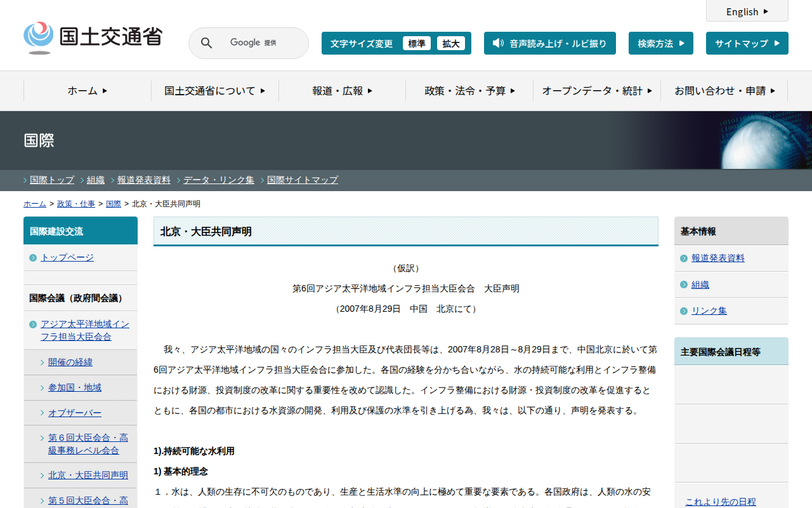Image resolution: width=812 pixels, height=508 pixels.
Task: Click bullet icon beside 報道発表資料 in sidebar
Action: pyautogui.click(x=684, y=258)
